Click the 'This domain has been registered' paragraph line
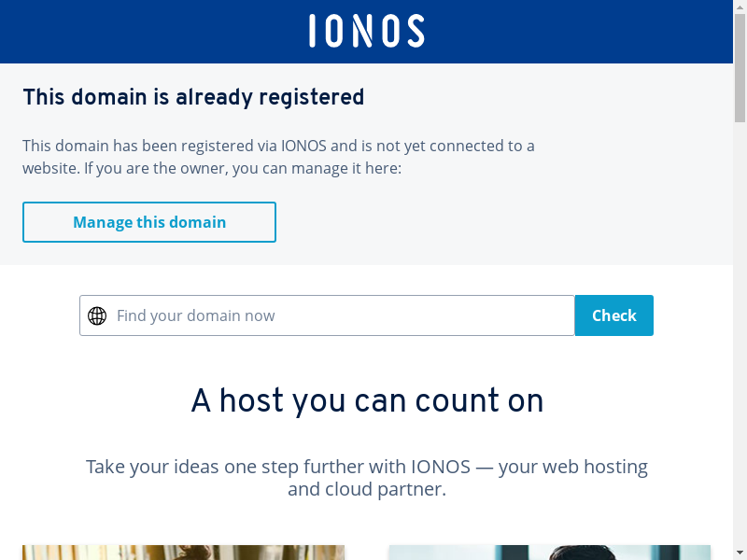Viewport: 747px width, 560px height. click(278, 146)
